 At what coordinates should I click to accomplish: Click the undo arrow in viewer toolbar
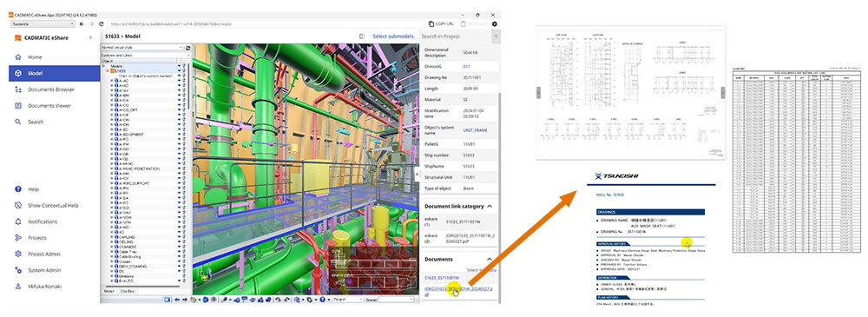tap(278, 300)
